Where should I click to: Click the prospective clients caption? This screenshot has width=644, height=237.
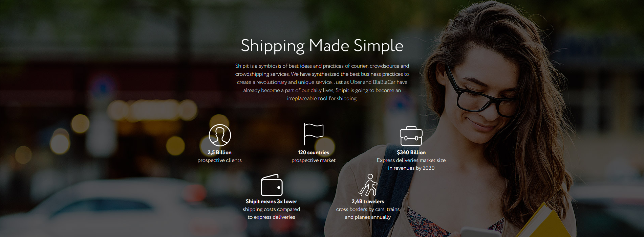coord(220,160)
